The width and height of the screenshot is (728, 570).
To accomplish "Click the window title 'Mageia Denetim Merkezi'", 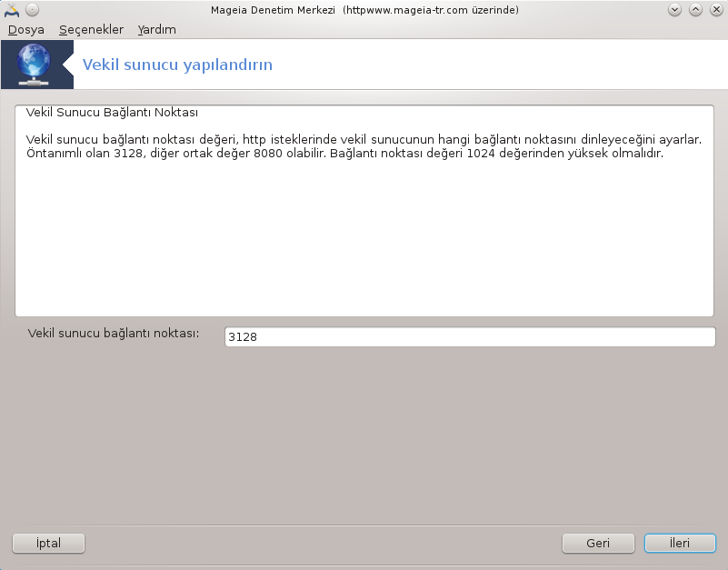I will [273, 10].
